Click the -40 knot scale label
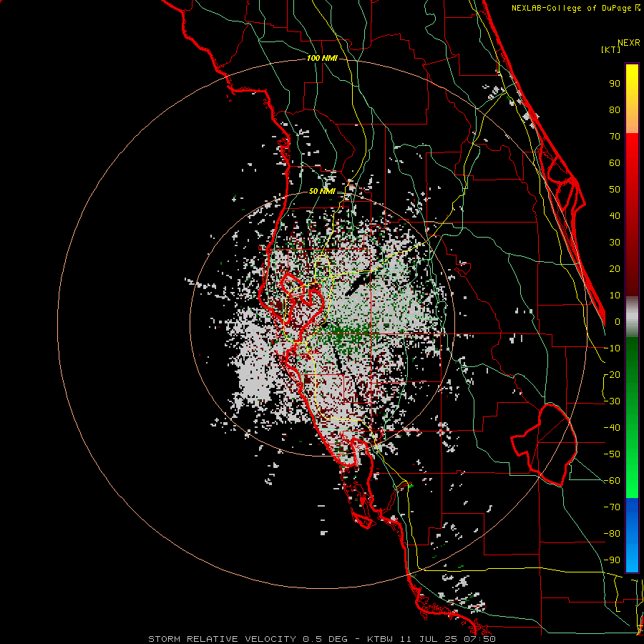Viewport: 644px width, 644px height. tap(612, 428)
